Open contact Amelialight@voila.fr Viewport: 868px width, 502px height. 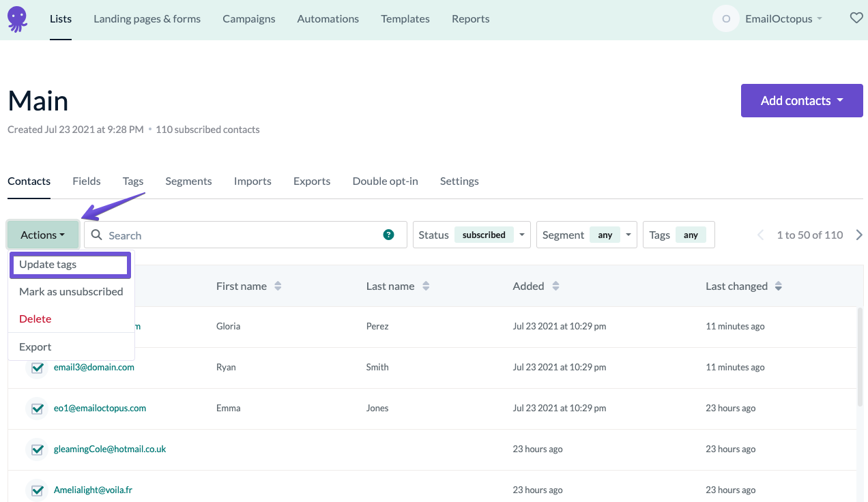click(x=93, y=490)
